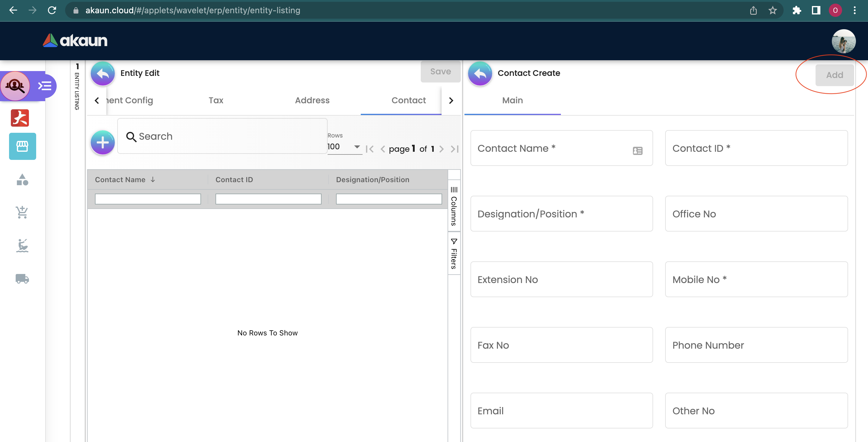Sort by Contact Name column header
868x442 pixels.
[x=120, y=180]
